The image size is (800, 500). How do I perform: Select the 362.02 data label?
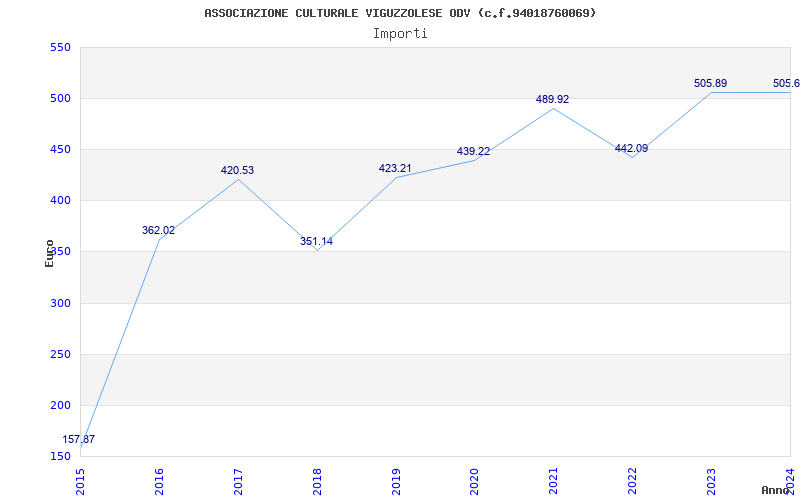158,230
